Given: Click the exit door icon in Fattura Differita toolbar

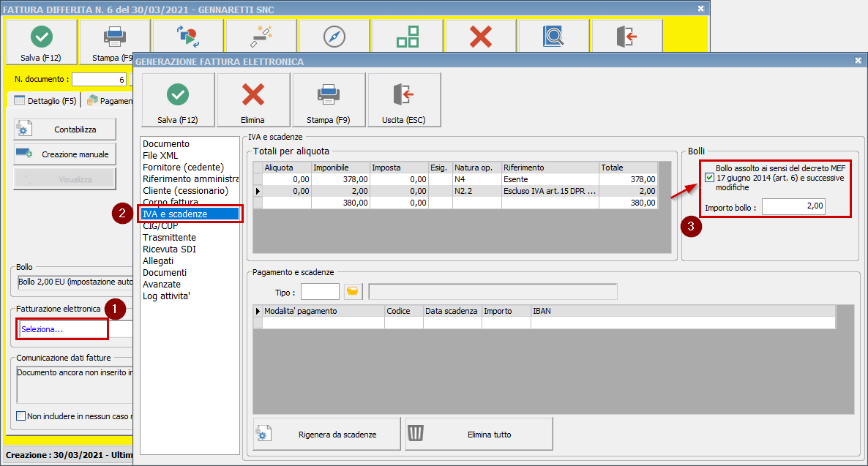Looking at the screenshot, I should [626, 37].
